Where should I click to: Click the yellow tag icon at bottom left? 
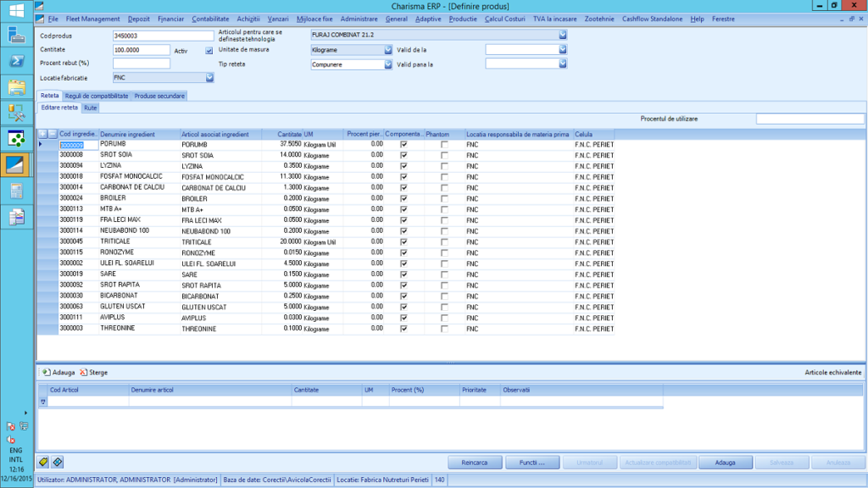tap(43, 462)
